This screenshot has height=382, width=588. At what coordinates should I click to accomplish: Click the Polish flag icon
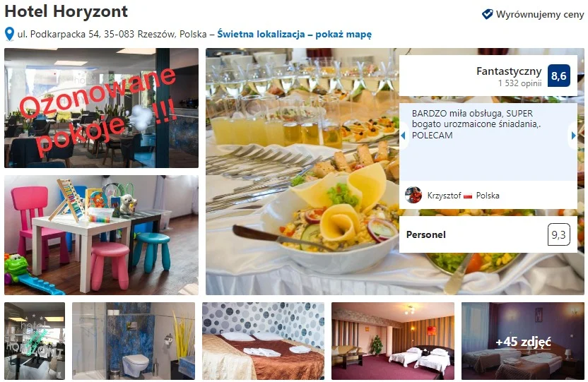pyautogui.click(x=468, y=196)
